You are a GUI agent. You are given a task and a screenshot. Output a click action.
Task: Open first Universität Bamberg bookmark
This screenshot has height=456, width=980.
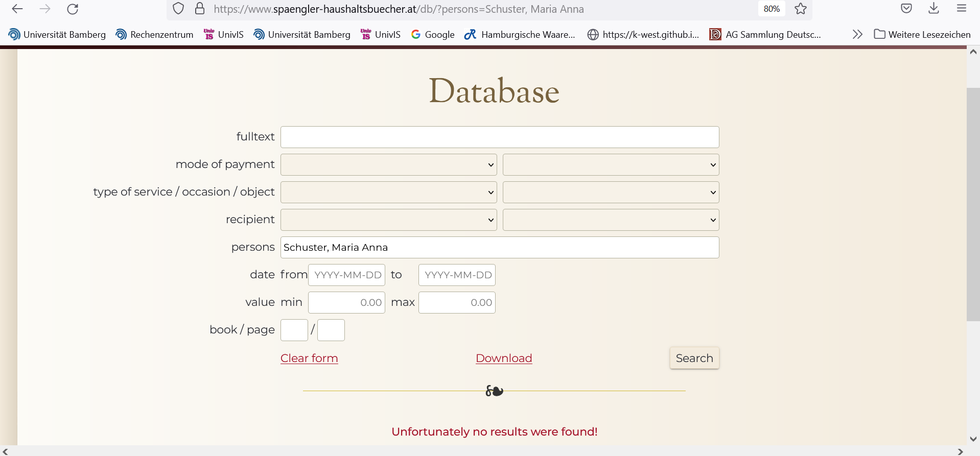57,34
